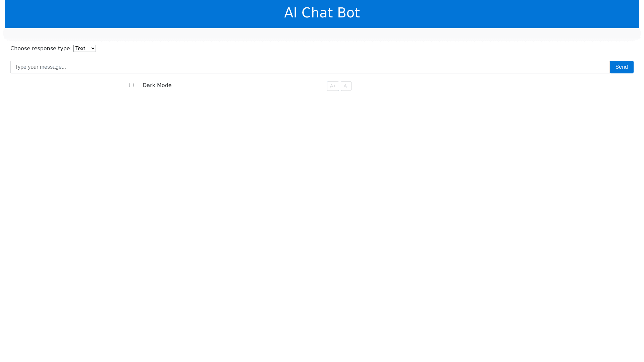
Task: Click the blue header banner area
Action: click(134, 14)
